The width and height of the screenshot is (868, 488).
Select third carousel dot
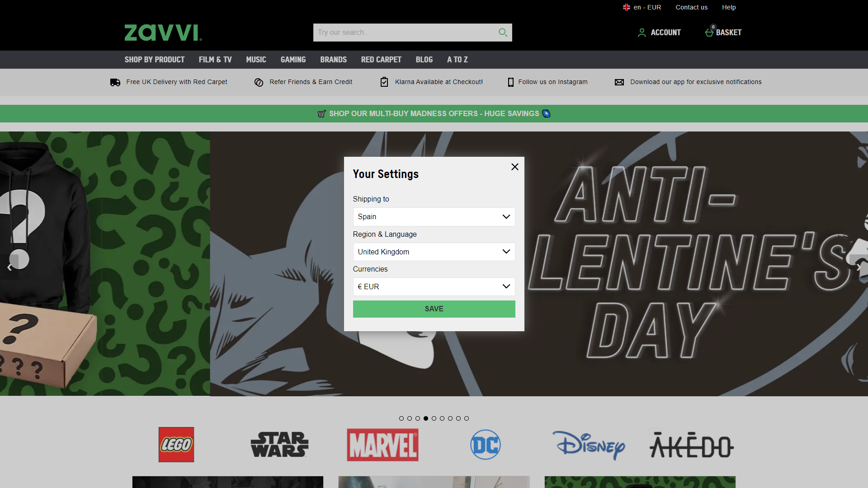[x=418, y=418]
